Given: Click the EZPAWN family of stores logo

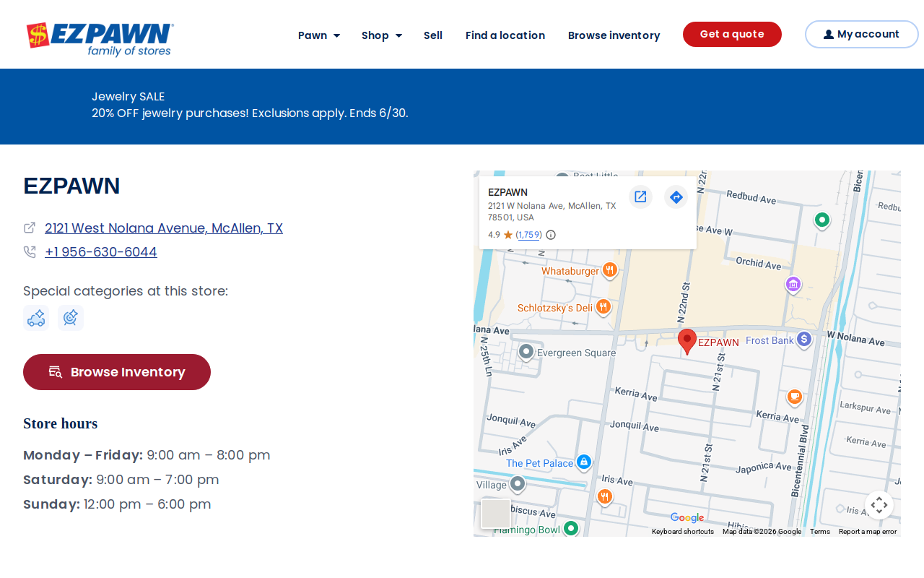Looking at the screenshot, I should 100,39.
